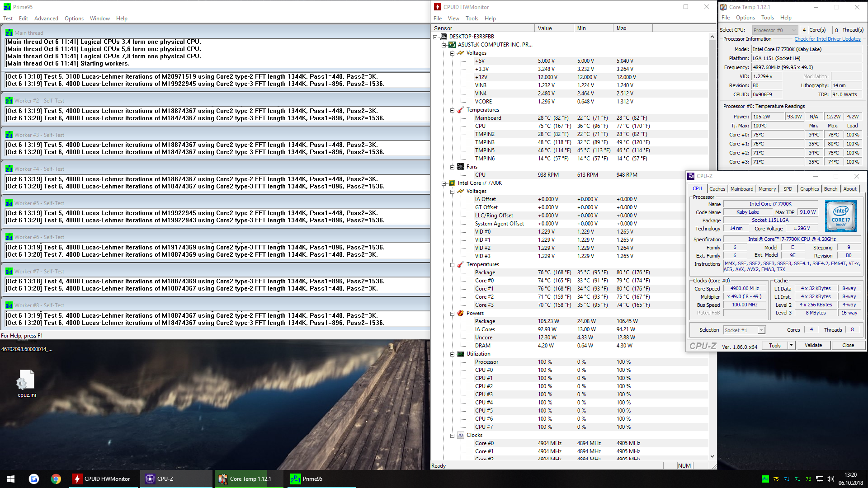Click the Validate button in CPU-Z

pyautogui.click(x=813, y=345)
